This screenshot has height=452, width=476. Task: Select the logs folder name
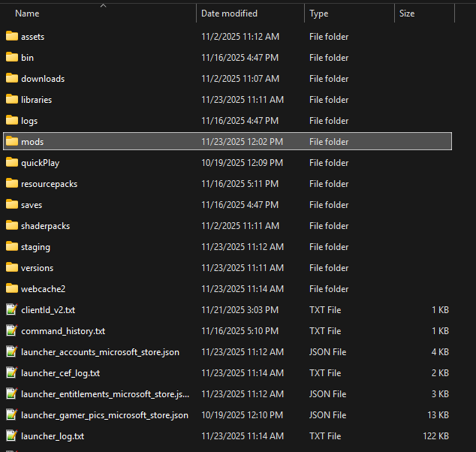point(29,121)
